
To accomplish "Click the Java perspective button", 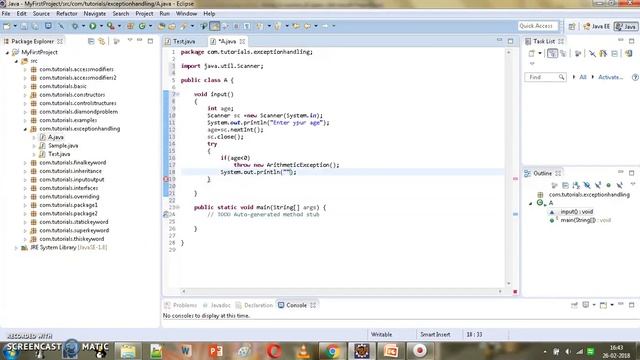I will tap(626, 26).
